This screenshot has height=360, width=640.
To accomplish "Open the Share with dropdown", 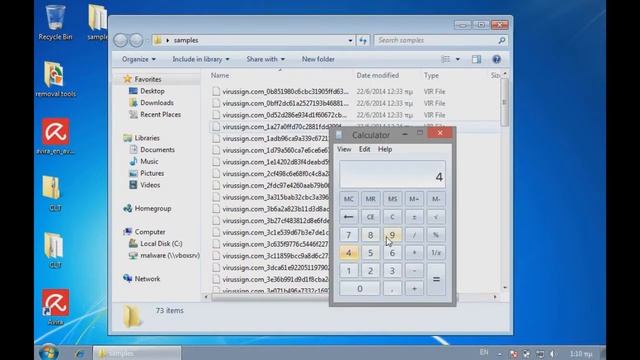I will click(x=265, y=59).
